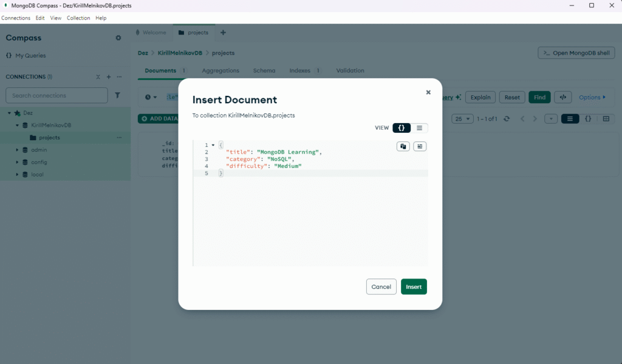This screenshot has width=622, height=364.
Task: Open the Aggregations tab
Action: tap(220, 70)
